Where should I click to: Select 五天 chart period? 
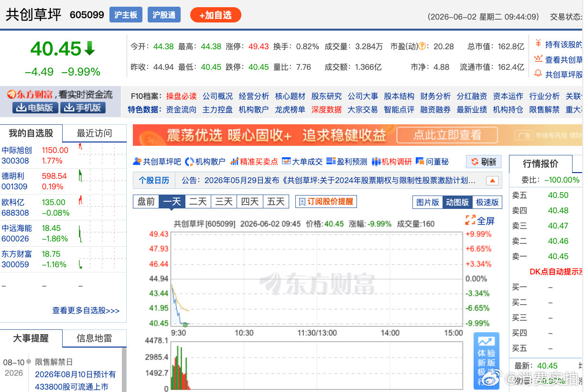click(x=276, y=201)
